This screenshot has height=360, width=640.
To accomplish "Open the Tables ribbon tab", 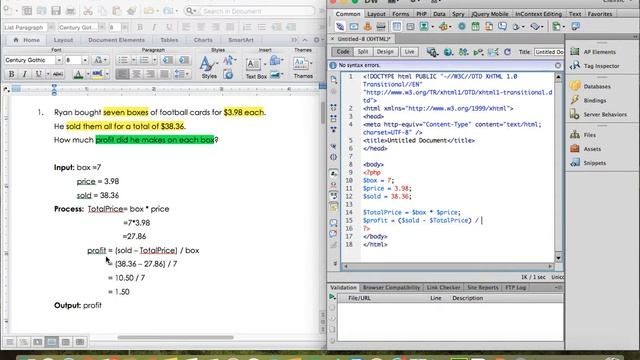I will (x=169, y=40).
